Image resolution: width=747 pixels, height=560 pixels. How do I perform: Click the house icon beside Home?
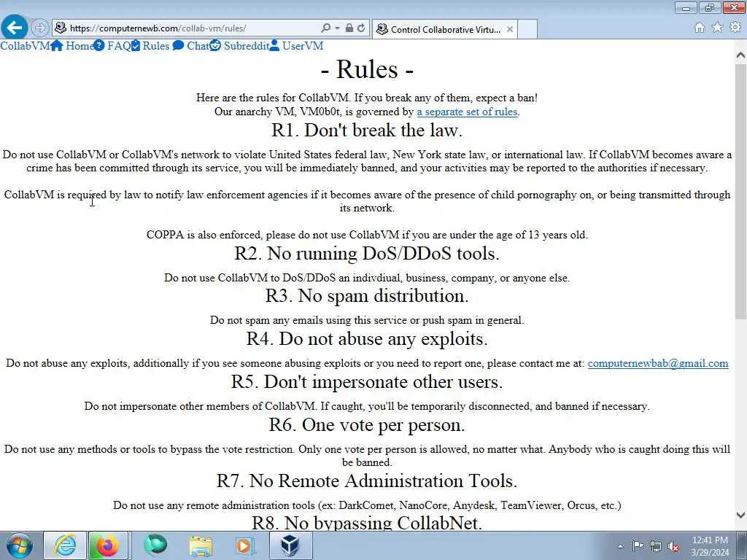tap(57, 46)
